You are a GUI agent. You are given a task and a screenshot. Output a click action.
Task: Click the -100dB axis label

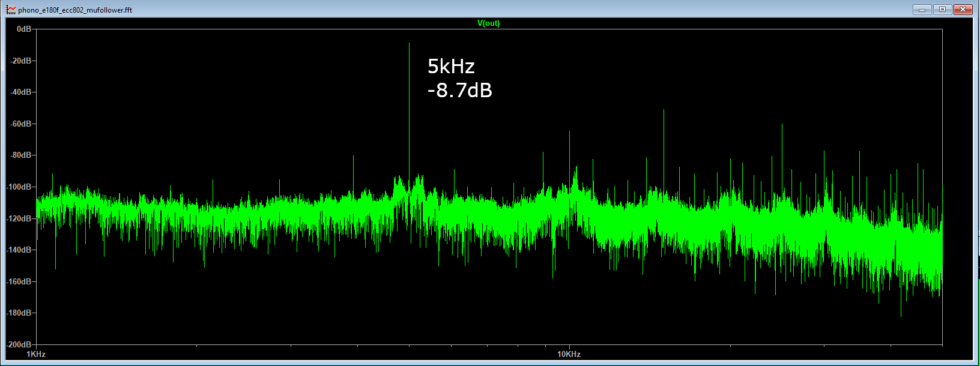pos(19,187)
